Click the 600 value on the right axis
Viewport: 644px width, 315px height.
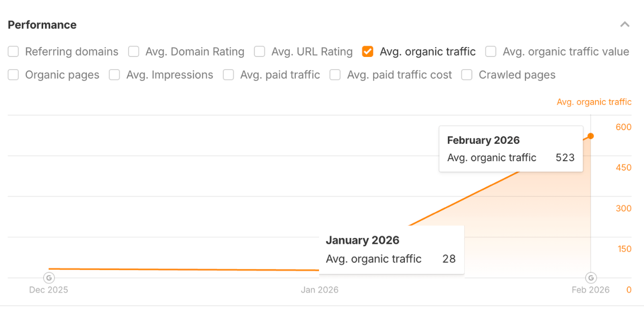(623, 127)
